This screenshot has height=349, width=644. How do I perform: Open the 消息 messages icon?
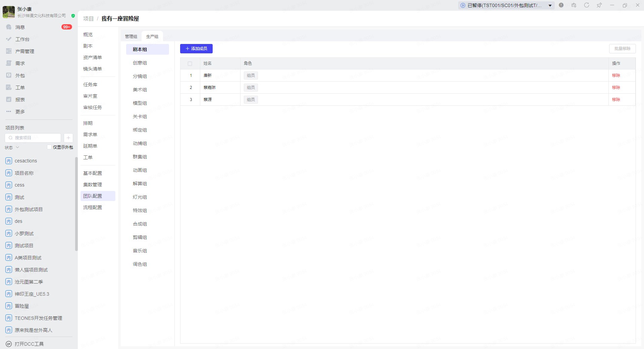(x=9, y=27)
